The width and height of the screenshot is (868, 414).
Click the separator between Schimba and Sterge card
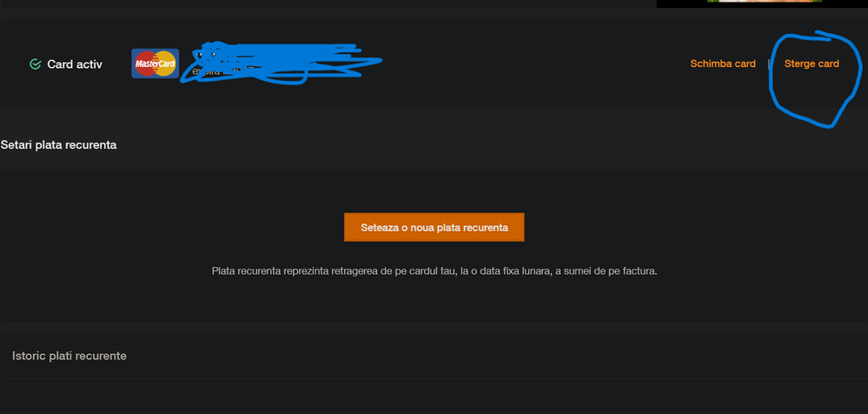(769, 63)
